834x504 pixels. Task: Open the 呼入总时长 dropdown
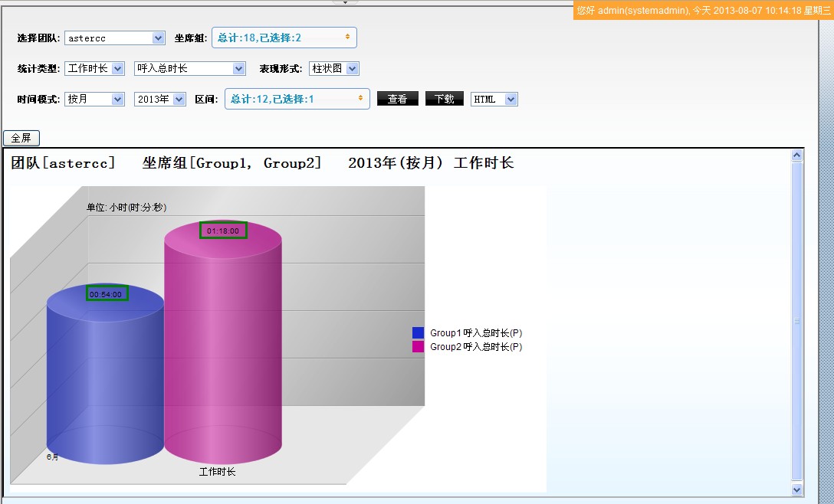pyautogui.click(x=189, y=69)
